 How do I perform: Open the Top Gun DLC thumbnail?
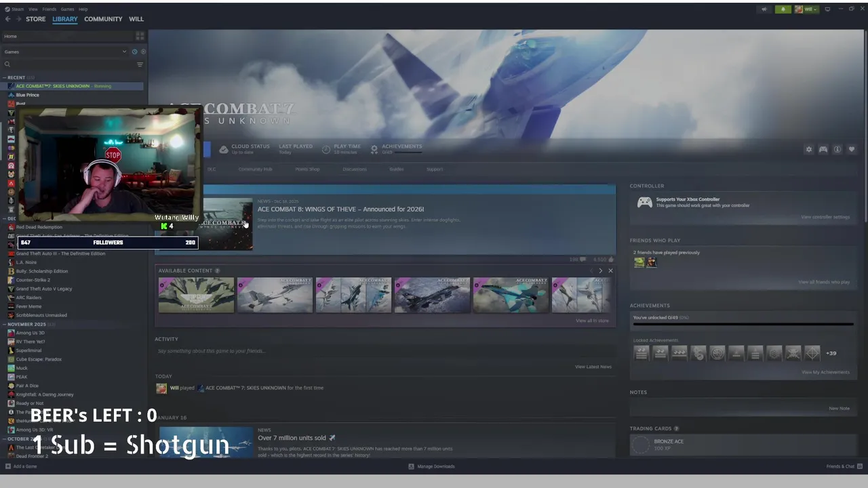[x=196, y=295]
